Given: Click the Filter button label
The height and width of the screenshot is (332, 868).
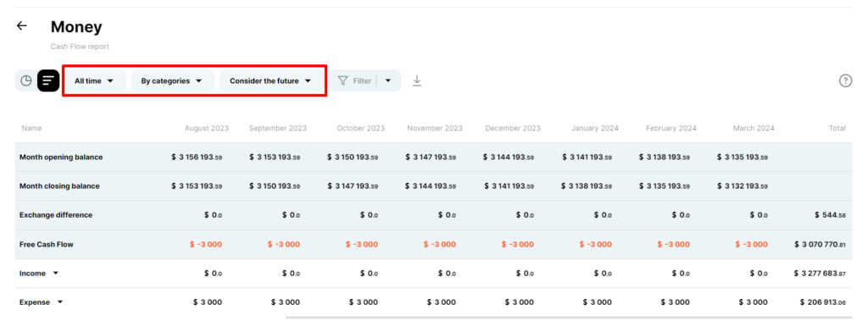Looking at the screenshot, I should pyautogui.click(x=362, y=80).
